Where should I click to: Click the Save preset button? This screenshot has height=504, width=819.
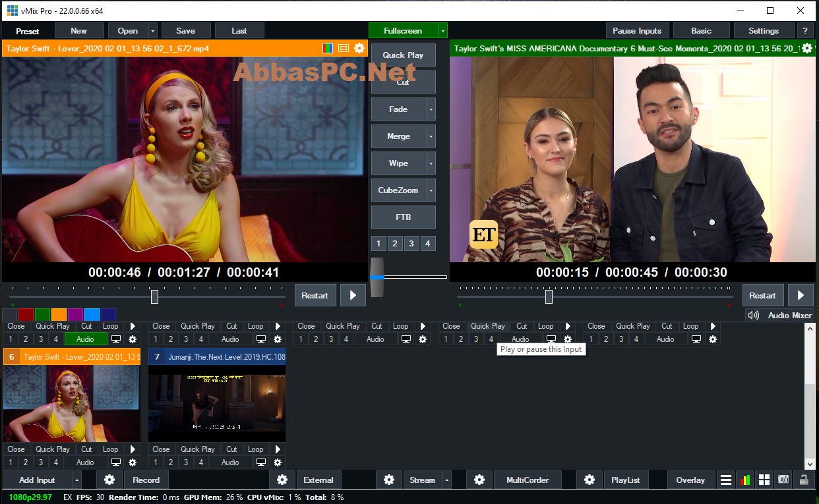tap(186, 30)
